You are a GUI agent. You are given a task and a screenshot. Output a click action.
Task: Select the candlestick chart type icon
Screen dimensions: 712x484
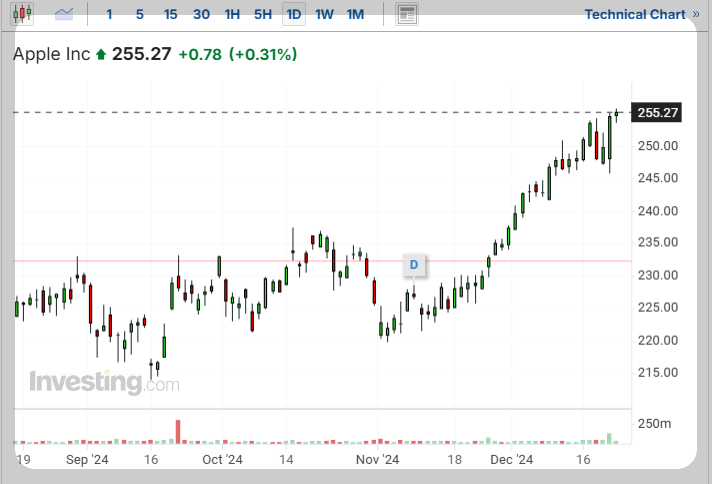pyautogui.click(x=22, y=14)
